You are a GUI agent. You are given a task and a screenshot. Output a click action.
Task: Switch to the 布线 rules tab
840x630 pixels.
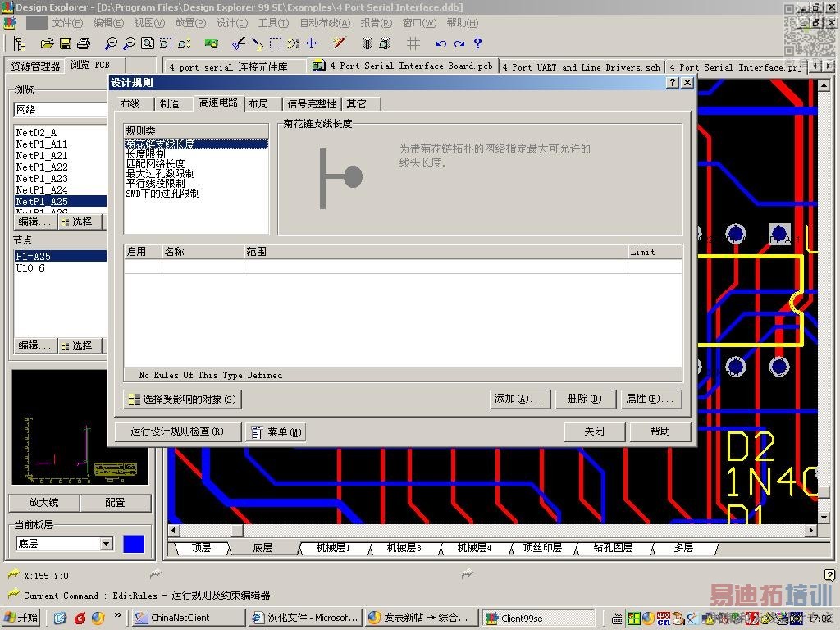click(x=130, y=103)
